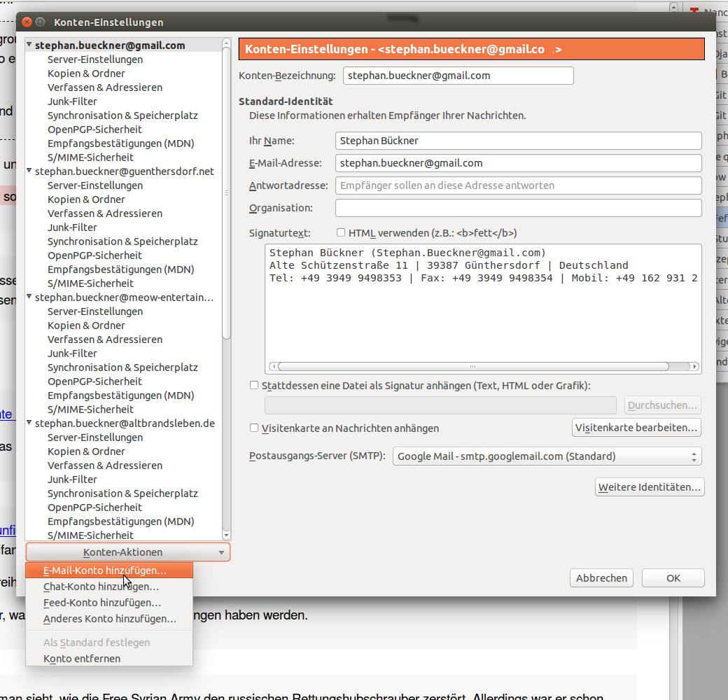Click the Organisation text field
The height and width of the screenshot is (700, 728).
[x=518, y=208]
